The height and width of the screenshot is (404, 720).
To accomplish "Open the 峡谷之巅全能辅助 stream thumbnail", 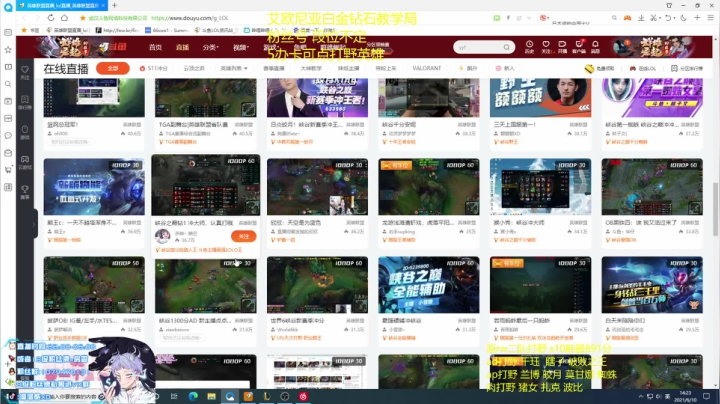I will pos(428,285).
